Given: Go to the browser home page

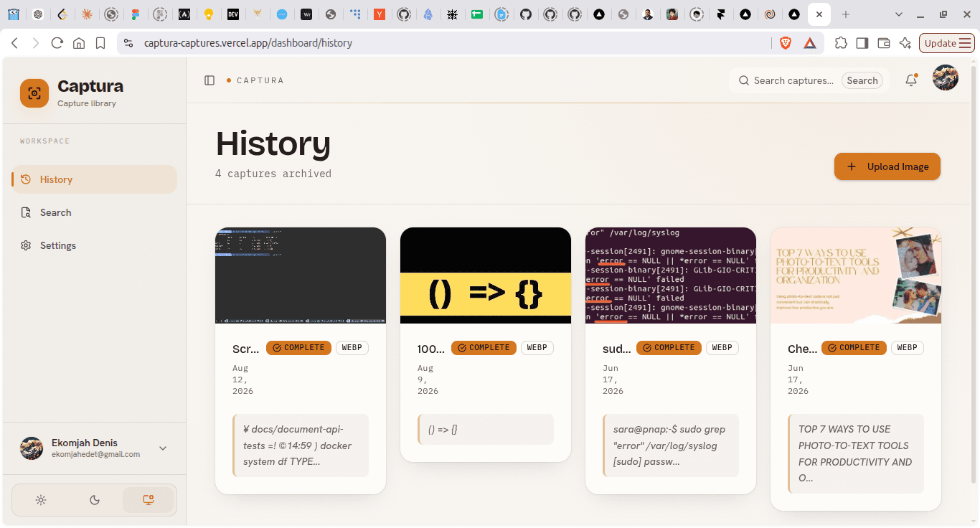Looking at the screenshot, I should (79, 43).
